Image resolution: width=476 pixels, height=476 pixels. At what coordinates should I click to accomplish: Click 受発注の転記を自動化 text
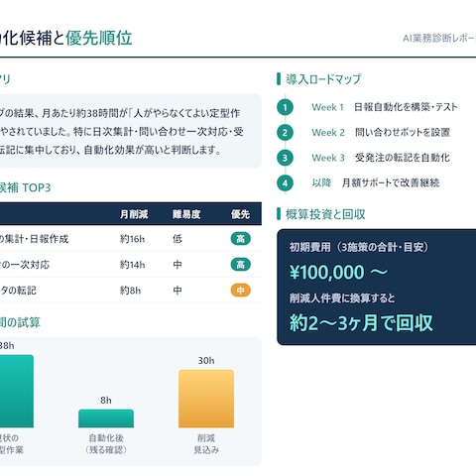403,158
